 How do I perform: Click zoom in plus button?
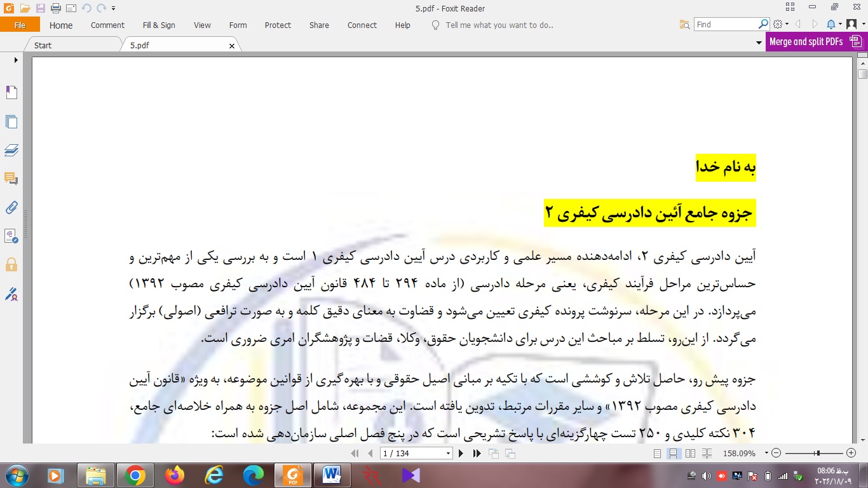(x=851, y=453)
